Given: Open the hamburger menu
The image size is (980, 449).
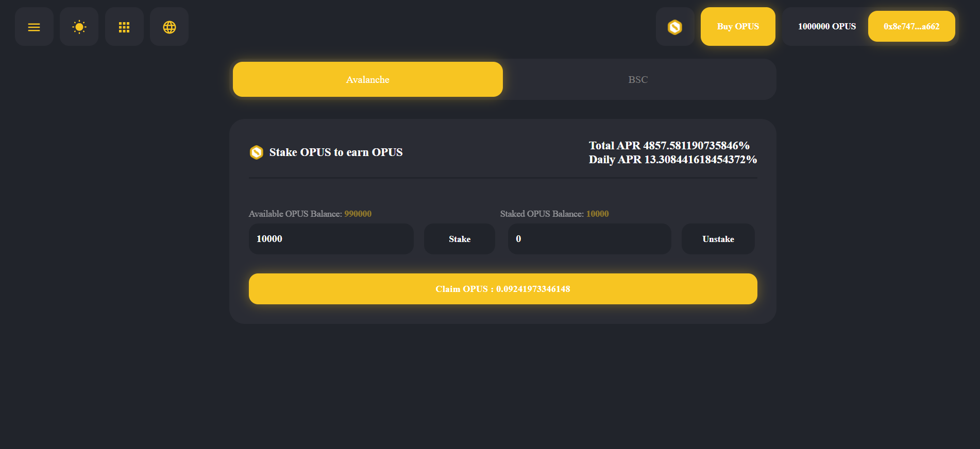Looking at the screenshot, I should click(34, 27).
